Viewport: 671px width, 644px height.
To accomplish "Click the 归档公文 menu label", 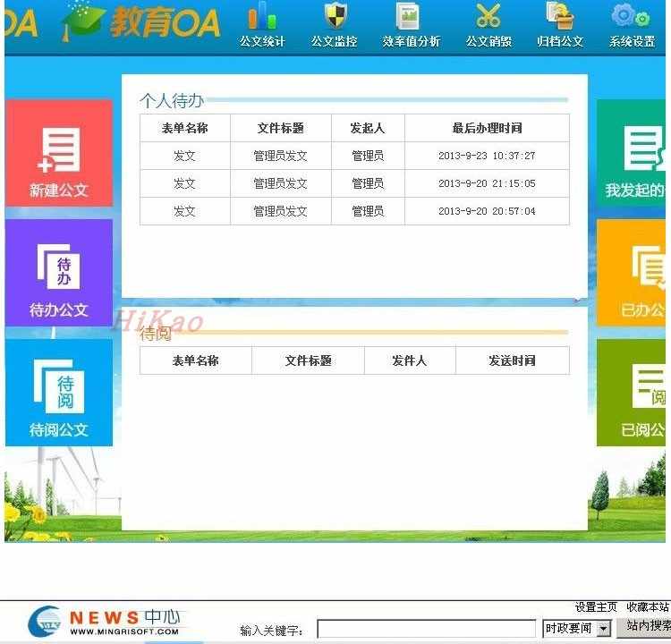I will pos(560,41).
